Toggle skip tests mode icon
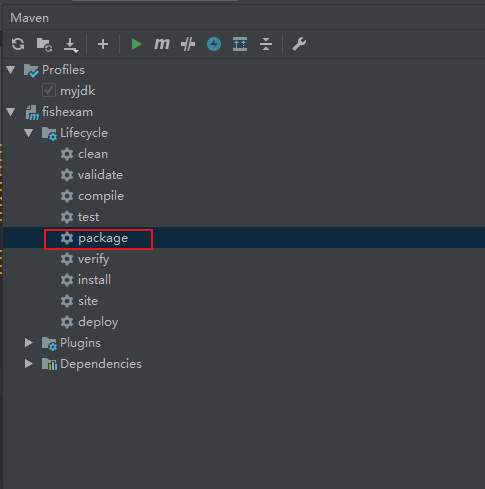The image size is (485, 489). coord(188,44)
